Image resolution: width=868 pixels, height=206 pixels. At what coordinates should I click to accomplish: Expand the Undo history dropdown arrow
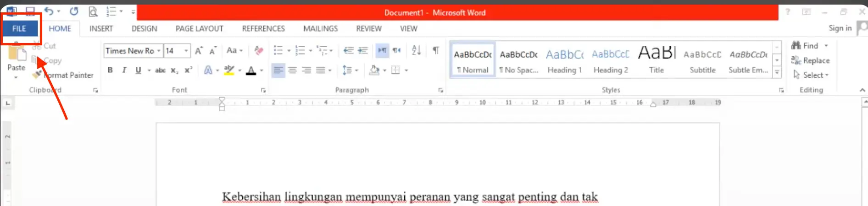59,11
